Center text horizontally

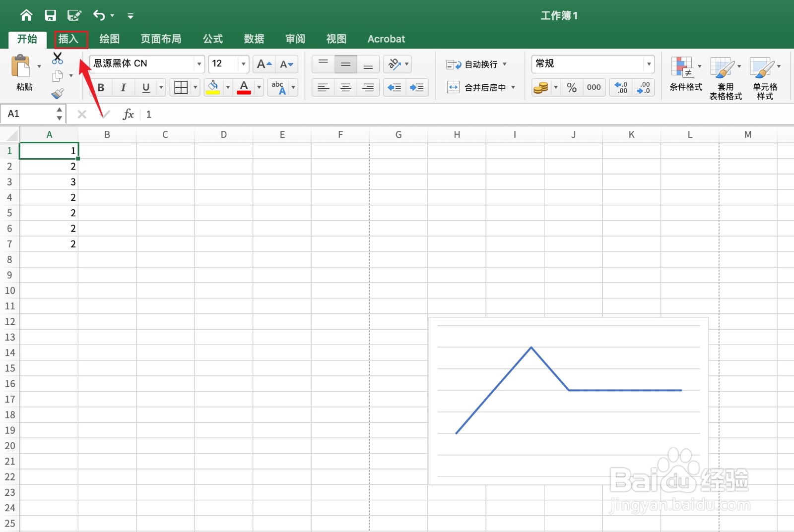[x=346, y=88]
